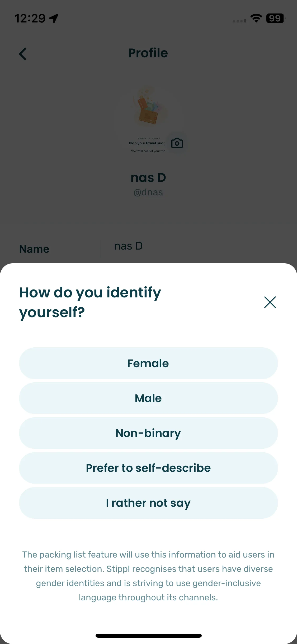
Task: Select the Male option
Action: 148,398
